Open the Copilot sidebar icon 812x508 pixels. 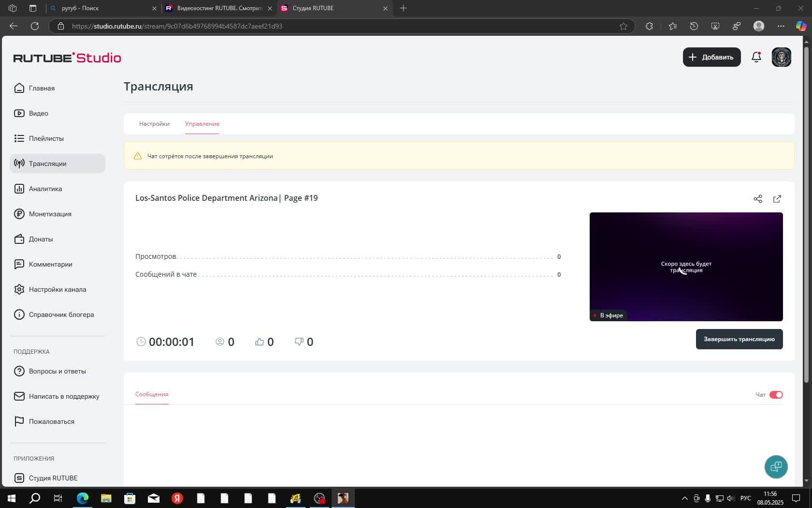coord(801,26)
